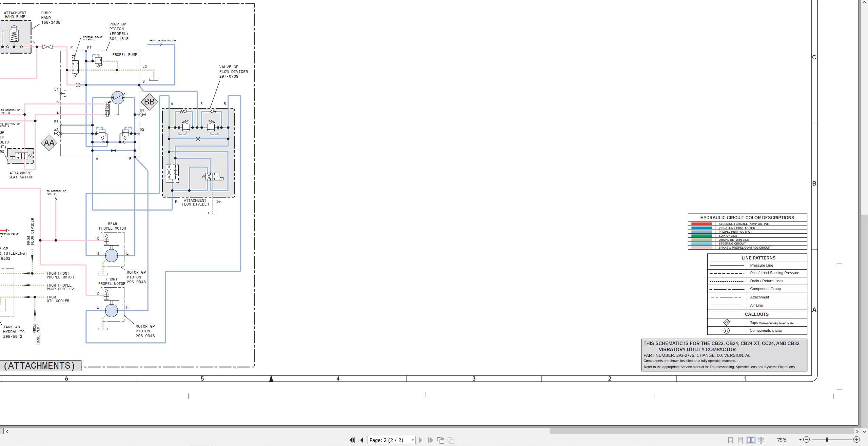Click the horizontal scrollbar thumb
This screenshot has width=868, height=446.
click(701, 431)
